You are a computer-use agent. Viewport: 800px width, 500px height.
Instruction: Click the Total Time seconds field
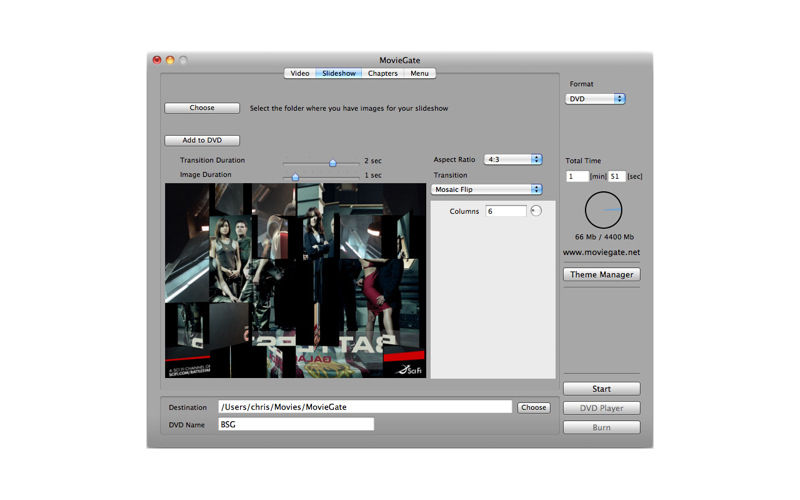tap(617, 177)
